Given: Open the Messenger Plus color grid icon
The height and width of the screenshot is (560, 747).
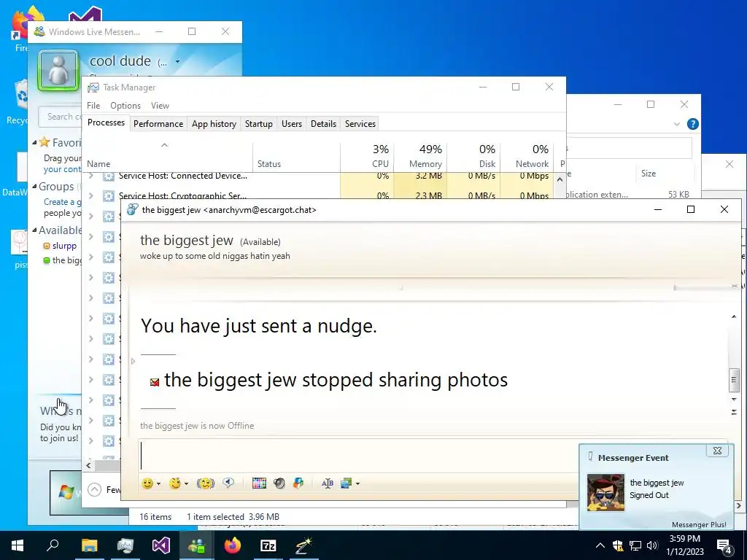Looking at the screenshot, I should click(x=259, y=483).
